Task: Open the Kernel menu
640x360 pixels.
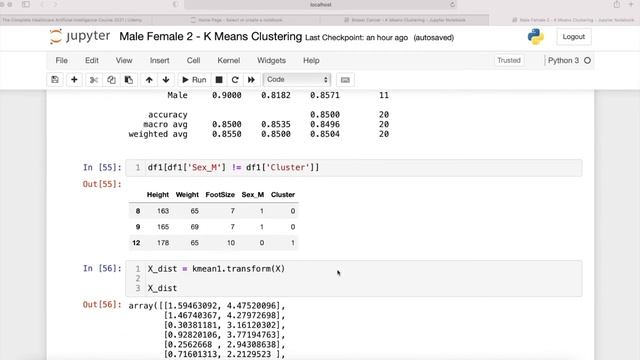Action: (229, 60)
